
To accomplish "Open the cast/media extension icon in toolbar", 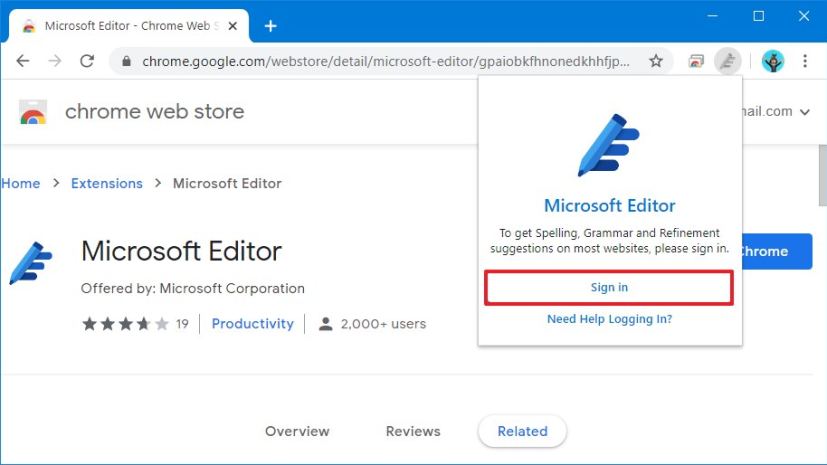I will 696,61.
